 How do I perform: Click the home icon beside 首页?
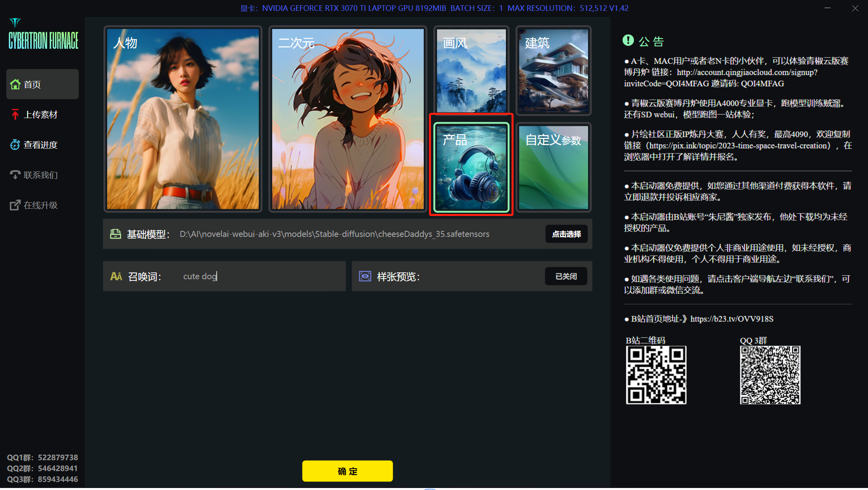pyautogui.click(x=15, y=85)
